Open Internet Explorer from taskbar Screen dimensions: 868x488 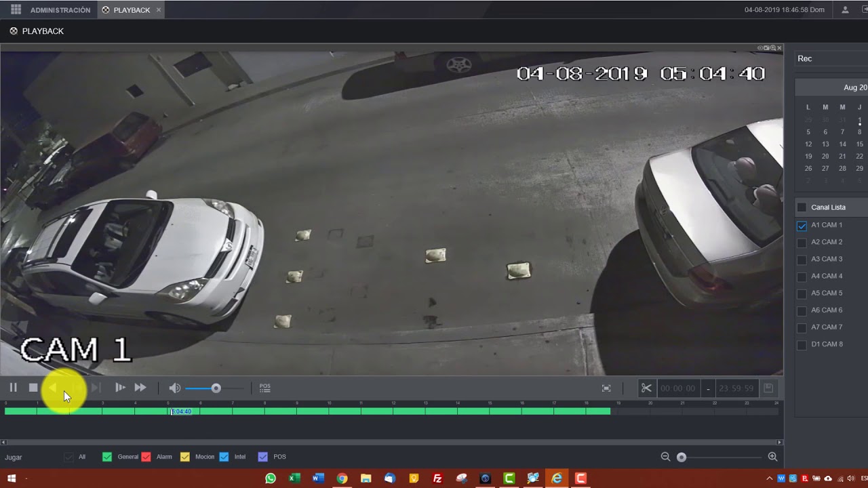point(557,479)
